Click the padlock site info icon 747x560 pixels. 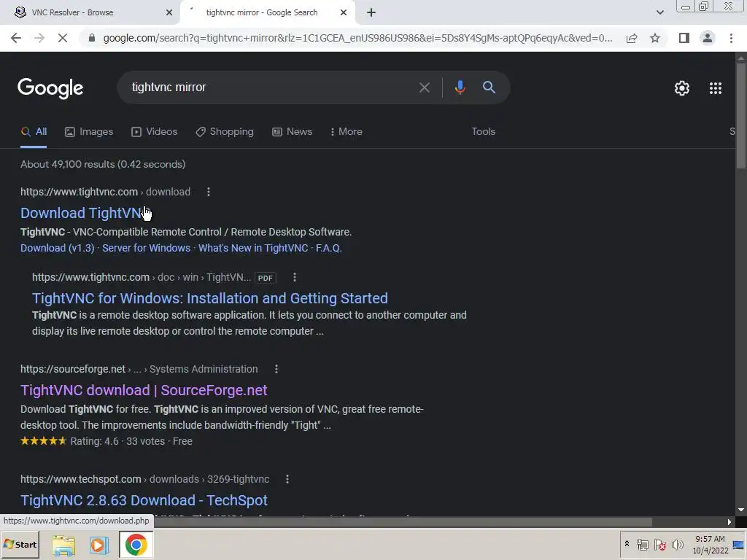coord(92,38)
